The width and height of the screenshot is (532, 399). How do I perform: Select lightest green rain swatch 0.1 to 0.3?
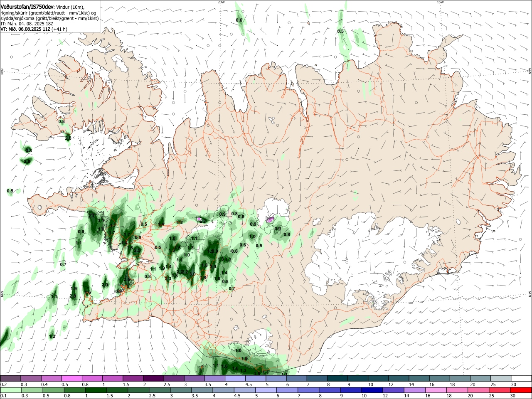tap(11, 390)
